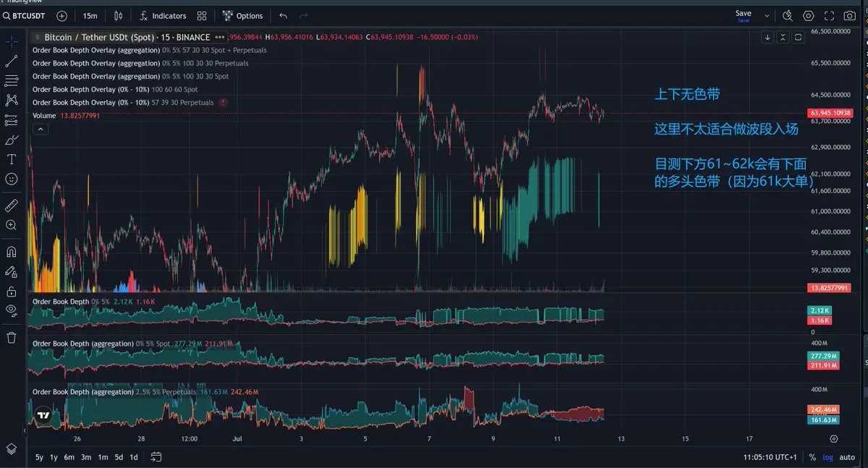Toggle lock all drawings

pos(12,292)
